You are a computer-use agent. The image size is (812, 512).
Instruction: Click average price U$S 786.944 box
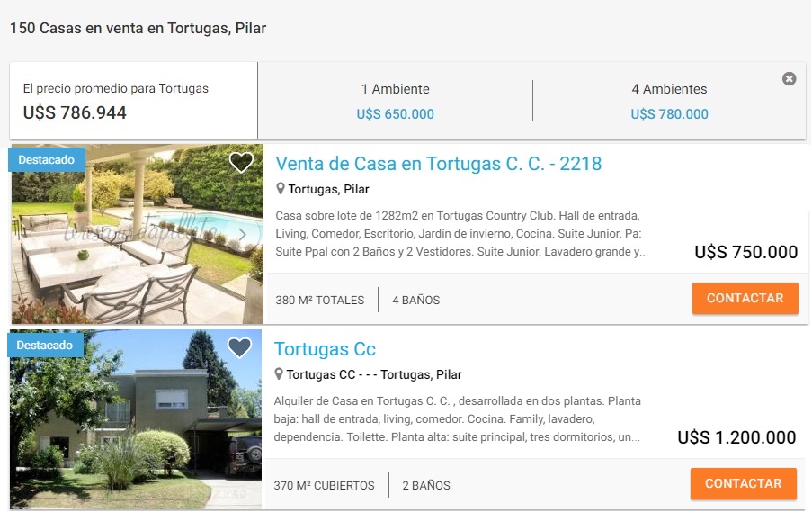point(134,101)
